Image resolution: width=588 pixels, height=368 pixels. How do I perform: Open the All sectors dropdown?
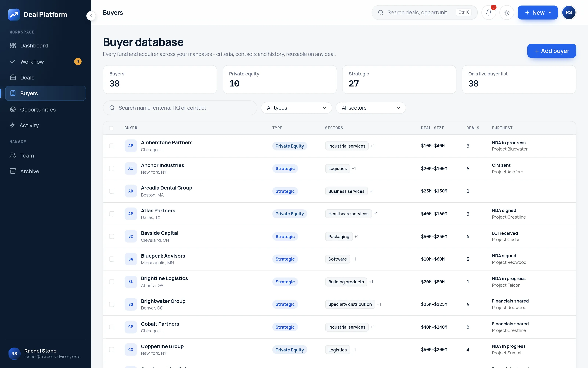pos(371,108)
